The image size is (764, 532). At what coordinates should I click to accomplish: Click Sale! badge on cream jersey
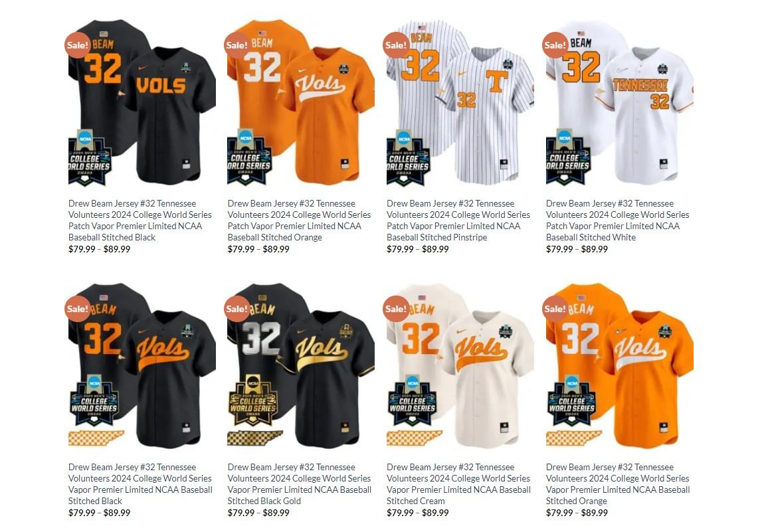[x=396, y=309]
